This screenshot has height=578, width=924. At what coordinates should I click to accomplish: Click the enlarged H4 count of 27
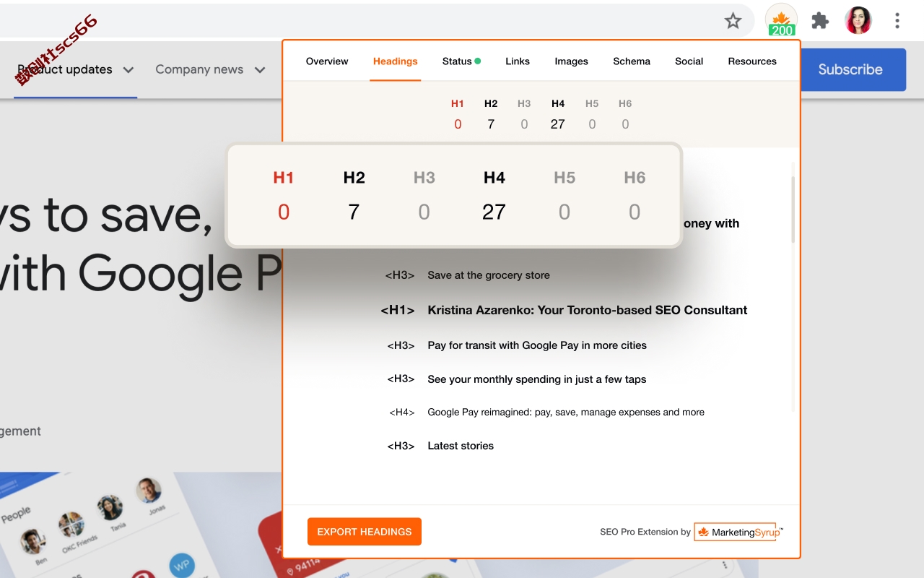tap(494, 212)
